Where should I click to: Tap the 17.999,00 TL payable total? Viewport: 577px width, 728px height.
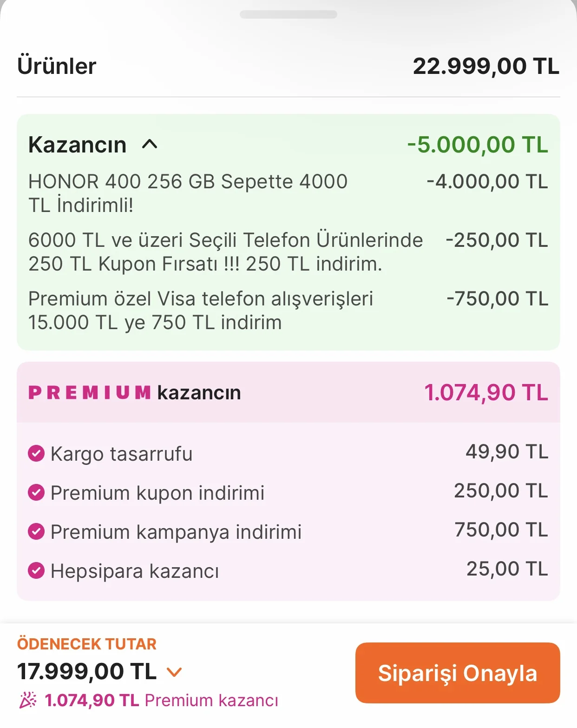pyautogui.click(x=87, y=671)
